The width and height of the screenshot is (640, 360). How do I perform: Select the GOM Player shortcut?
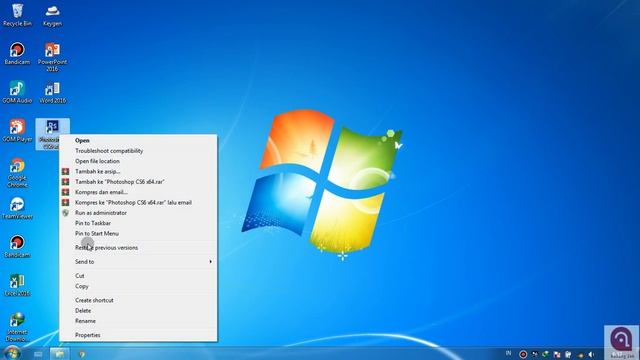pos(17,131)
